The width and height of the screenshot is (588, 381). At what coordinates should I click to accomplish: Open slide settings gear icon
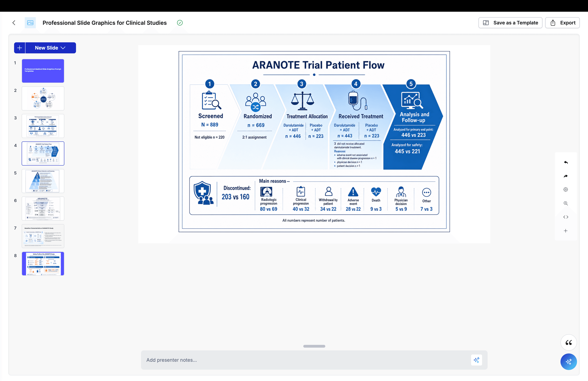point(566,190)
